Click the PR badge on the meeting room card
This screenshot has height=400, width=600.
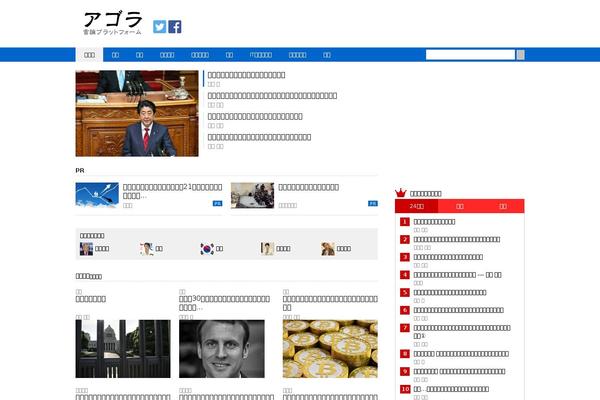point(373,203)
